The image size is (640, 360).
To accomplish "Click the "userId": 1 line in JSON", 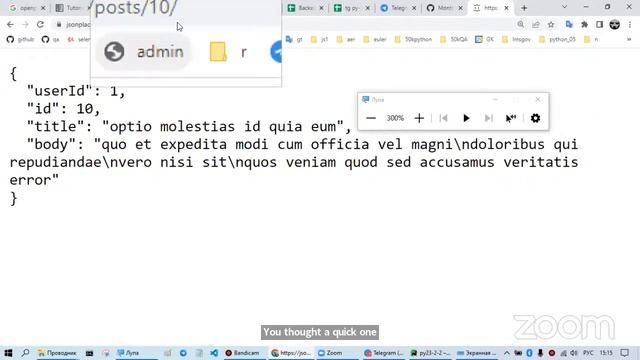I will [x=76, y=91].
